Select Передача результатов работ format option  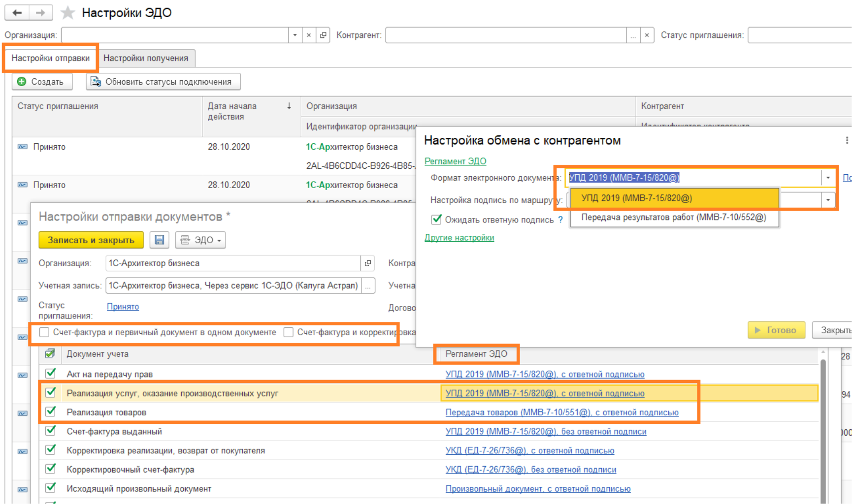point(673,218)
